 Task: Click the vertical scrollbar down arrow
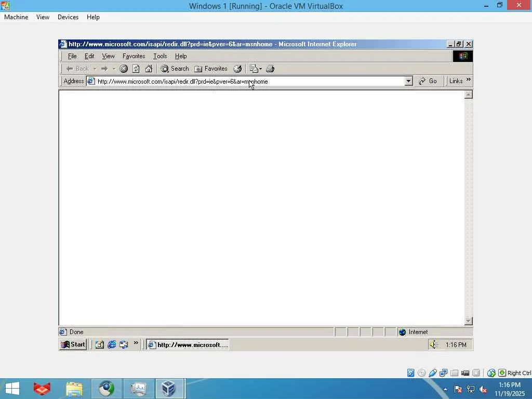click(468, 321)
